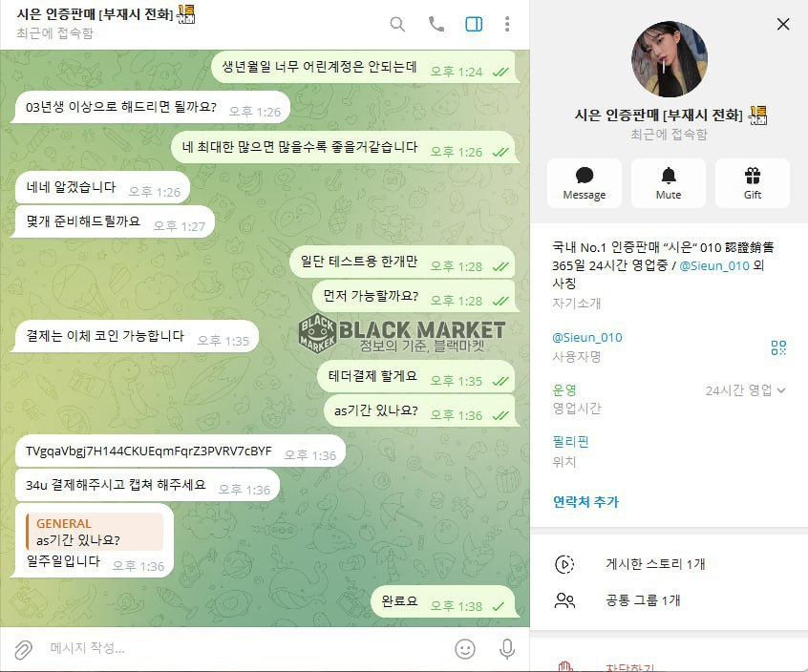Click 연락처 추가 to add contact
Image resolution: width=808 pixels, height=672 pixels.
[585, 501]
